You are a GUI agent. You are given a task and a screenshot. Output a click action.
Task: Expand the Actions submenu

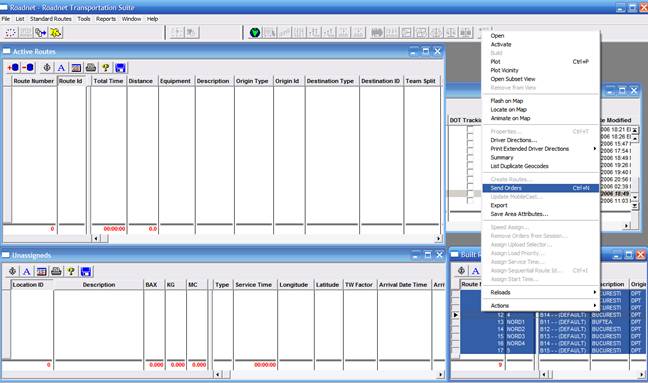coord(541,306)
